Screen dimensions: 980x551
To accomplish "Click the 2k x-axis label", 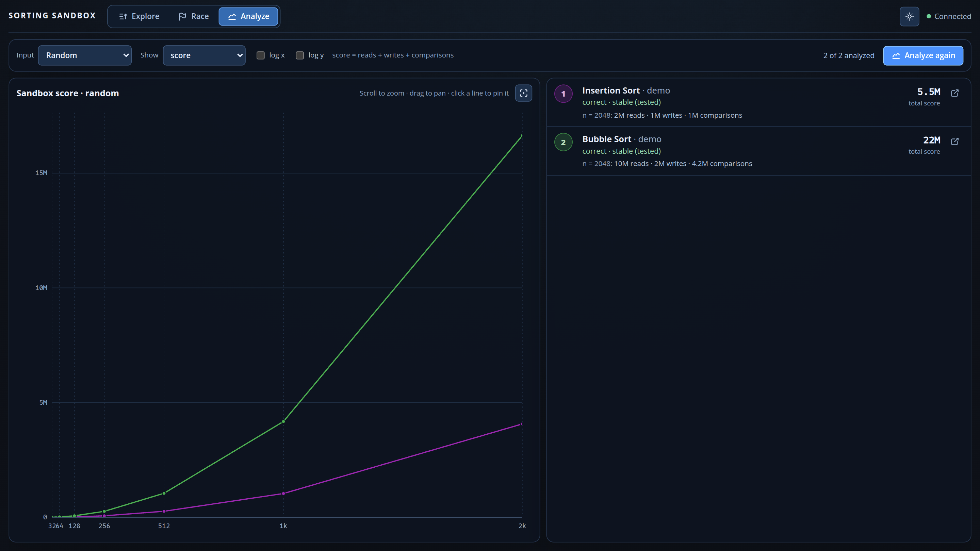I will coord(522,526).
